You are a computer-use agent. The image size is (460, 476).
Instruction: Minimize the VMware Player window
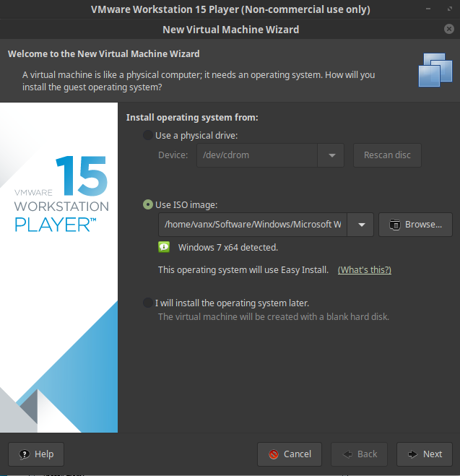click(428, 9)
